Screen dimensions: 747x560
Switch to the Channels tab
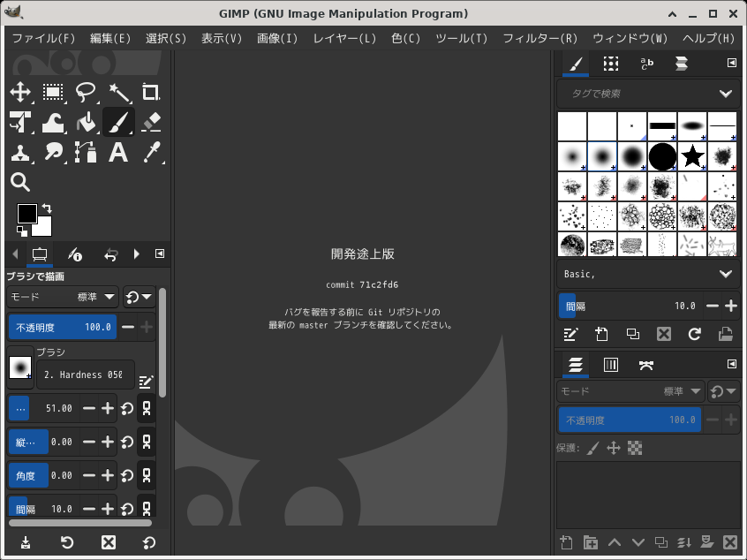point(610,365)
